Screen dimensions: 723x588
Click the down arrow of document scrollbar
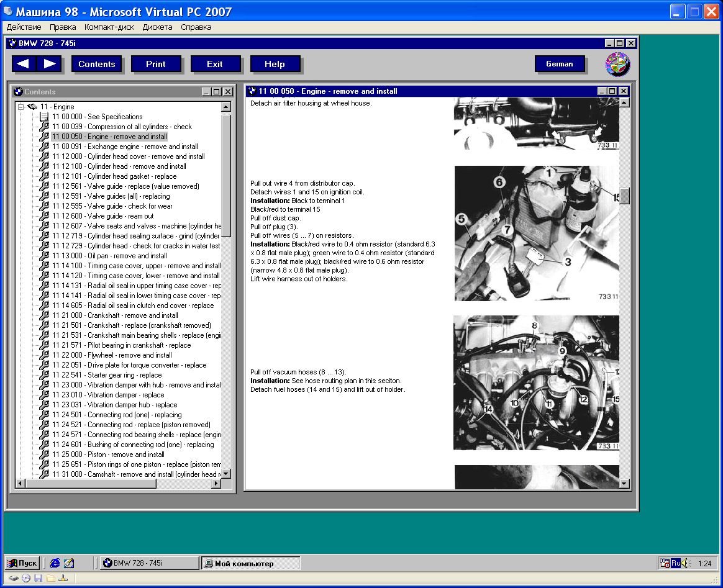tap(624, 483)
